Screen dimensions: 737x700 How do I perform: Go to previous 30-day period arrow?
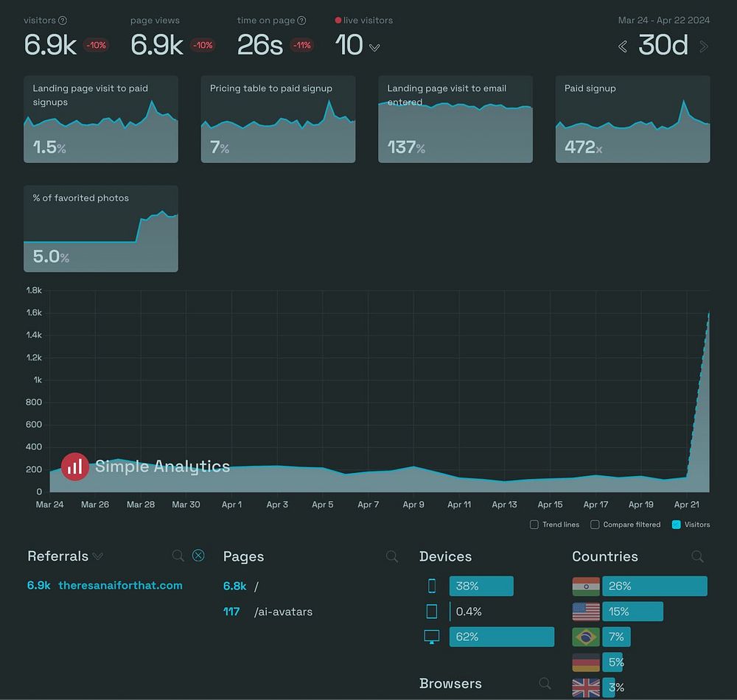623,46
